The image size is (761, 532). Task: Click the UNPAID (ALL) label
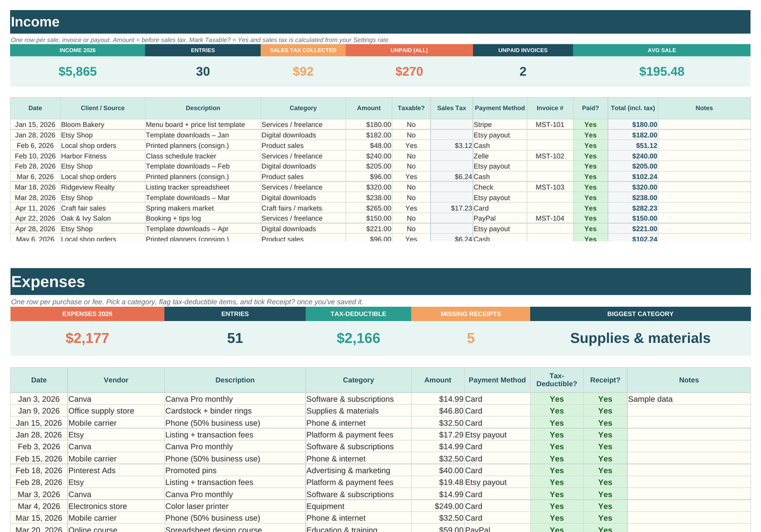click(409, 50)
